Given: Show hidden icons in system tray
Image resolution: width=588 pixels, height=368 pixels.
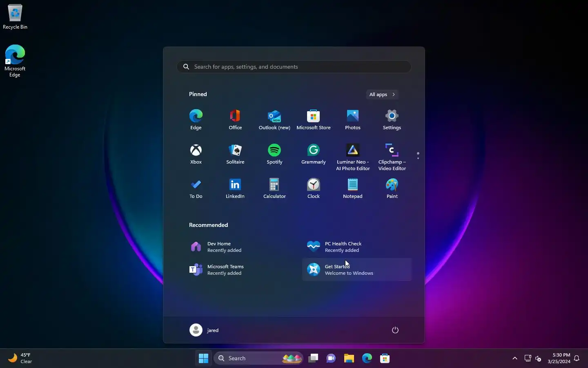Looking at the screenshot, I should [x=515, y=359].
